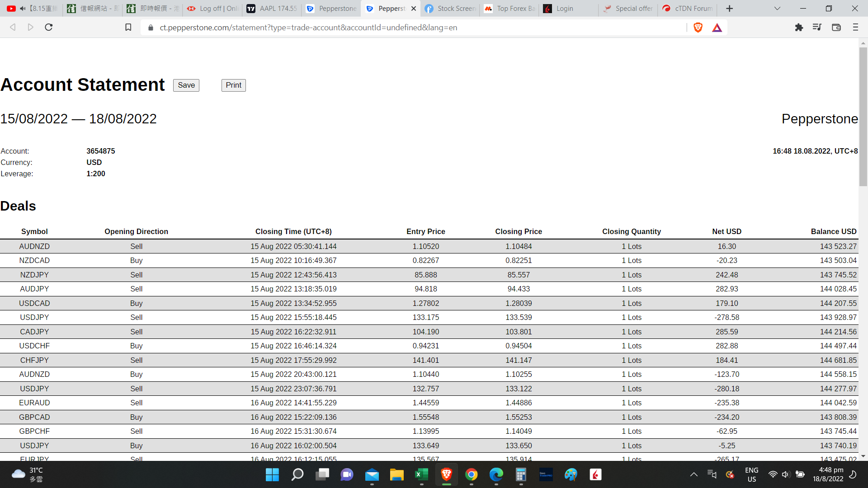Switch to the Top Forex tab
The width and height of the screenshot is (868, 488).
click(x=509, y=9)
